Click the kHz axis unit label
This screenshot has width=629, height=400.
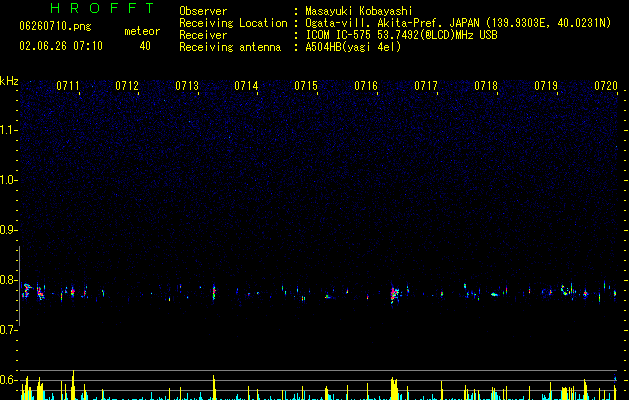tap(9, 81)
